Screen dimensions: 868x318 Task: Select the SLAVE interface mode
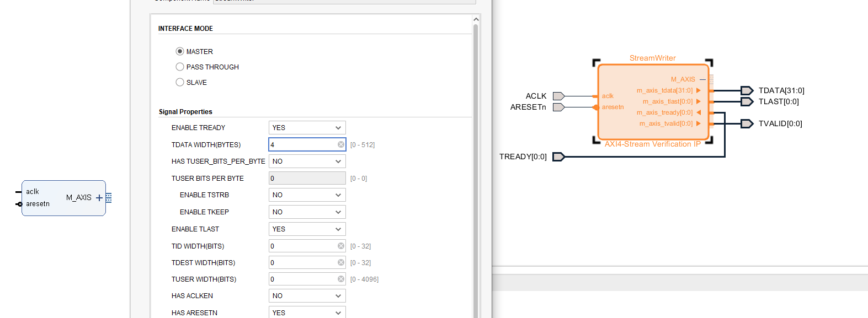point(180,82)
